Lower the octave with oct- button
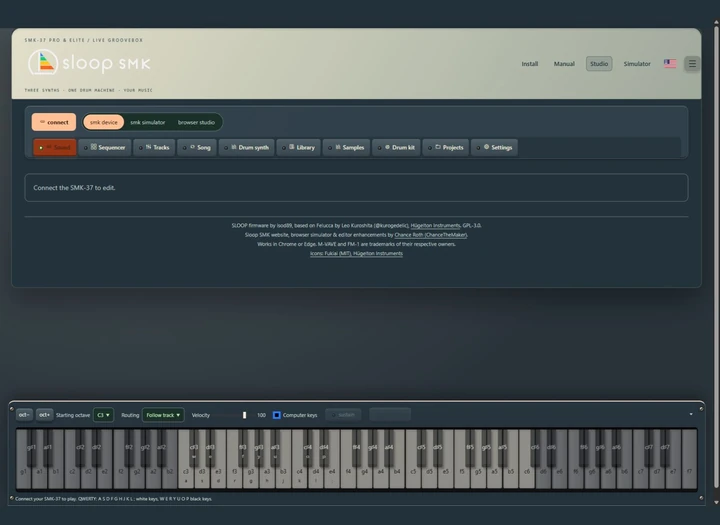 coord(24,415)
